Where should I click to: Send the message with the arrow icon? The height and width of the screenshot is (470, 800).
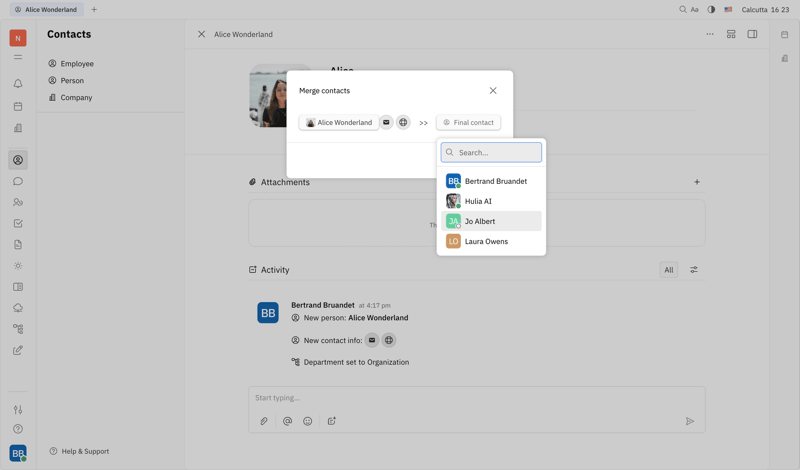tap(690, 421)
